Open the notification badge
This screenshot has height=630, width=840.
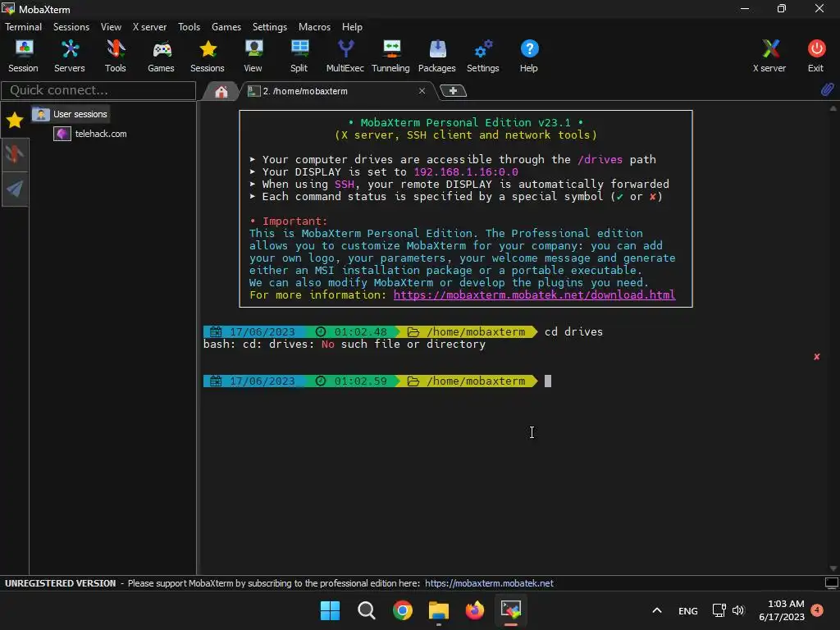click(x=817, y=610)
